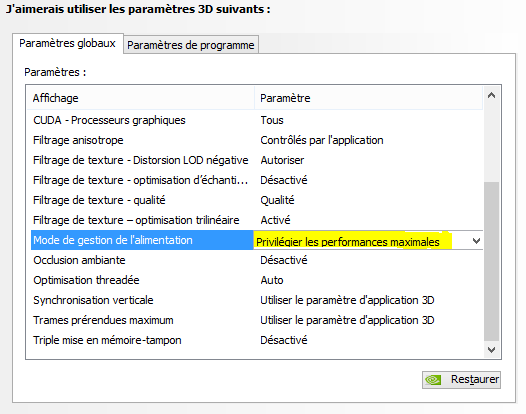526x414 pixels.
Task: Select the Paramètres globaux tab
Action: pos(68,43)
